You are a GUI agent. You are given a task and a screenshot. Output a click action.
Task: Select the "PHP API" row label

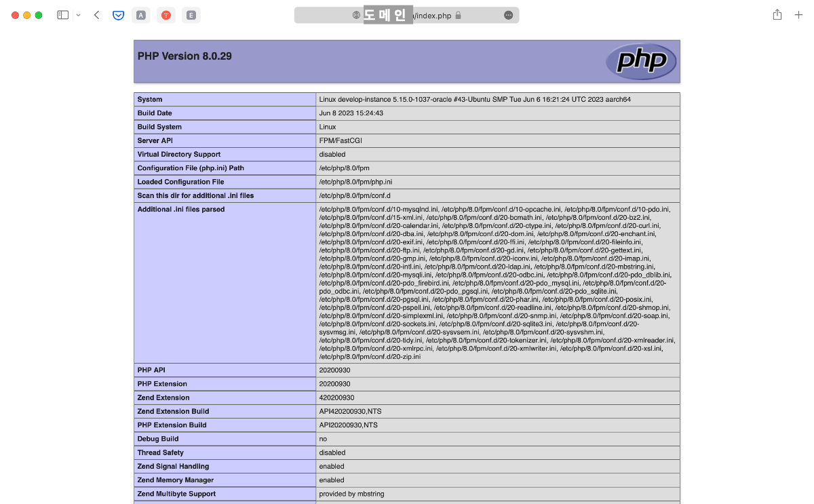tap(151, 370)
